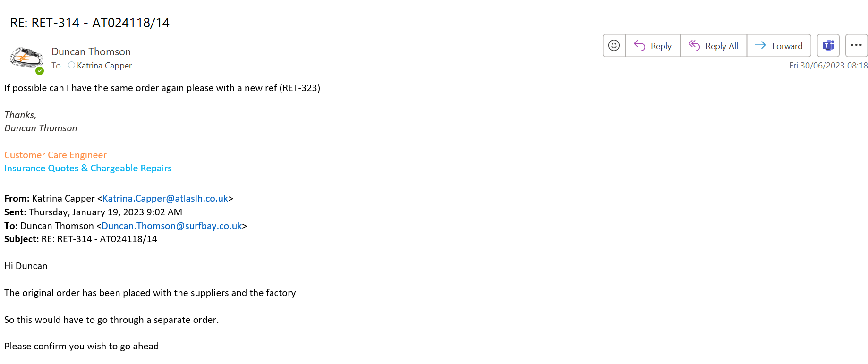Open Duncan Thomson's sender avatar

tap(26, 58)
